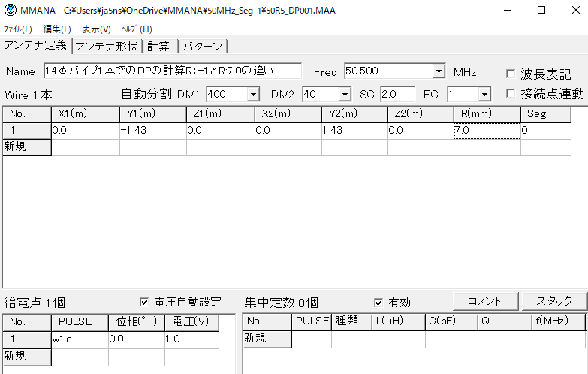Screen dimensions: 588x374
Task: Uncheck the 電圧自動設定 checkbox
Action: 145,302
